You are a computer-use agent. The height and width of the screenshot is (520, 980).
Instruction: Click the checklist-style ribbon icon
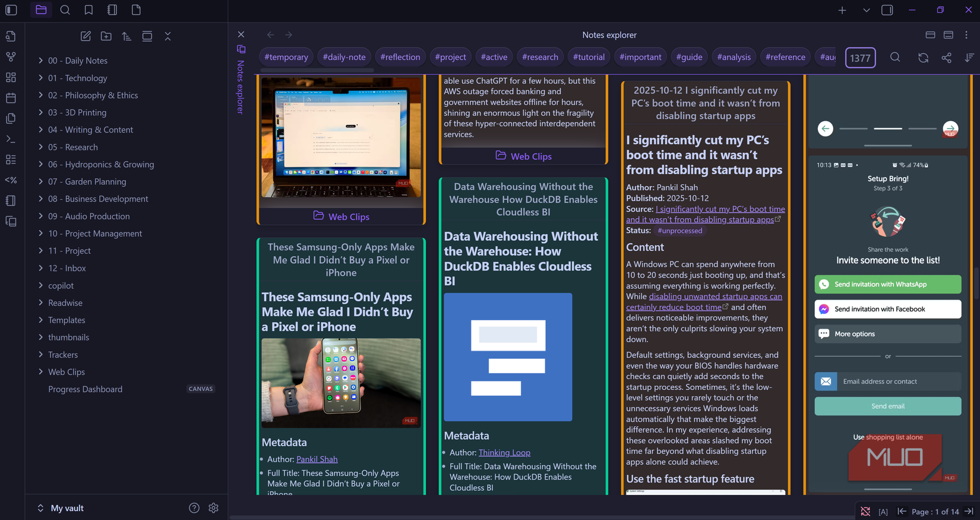[x=11, y=159]
